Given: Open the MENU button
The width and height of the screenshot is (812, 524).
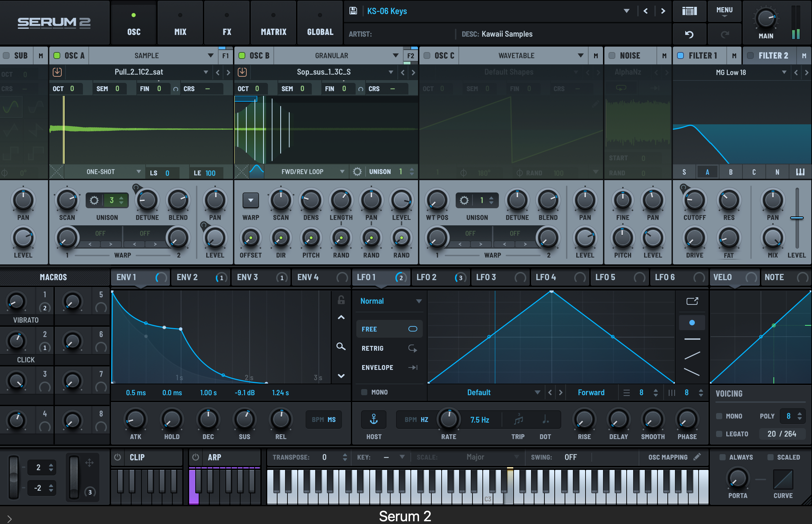Looking at the screenshot, I should pyautogui.click(x=724, y=11).
